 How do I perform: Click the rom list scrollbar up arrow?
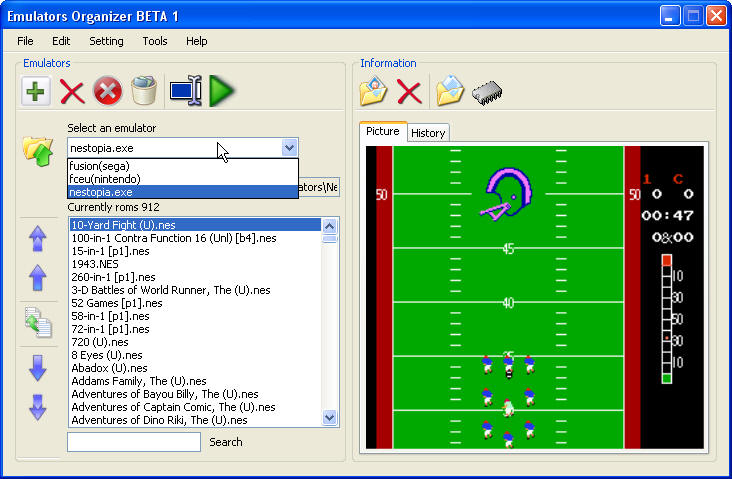(x=330, y=226)
